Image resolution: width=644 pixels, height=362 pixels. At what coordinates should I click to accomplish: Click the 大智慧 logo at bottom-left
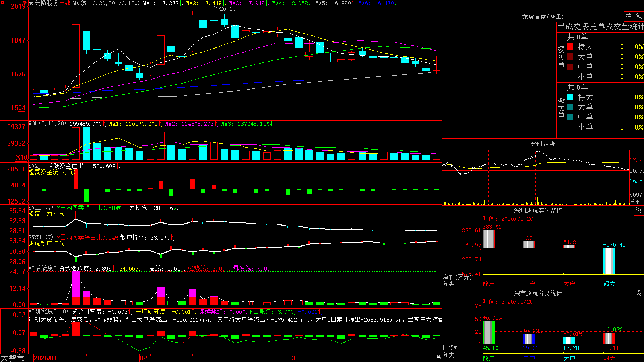[x=12, y=358]
